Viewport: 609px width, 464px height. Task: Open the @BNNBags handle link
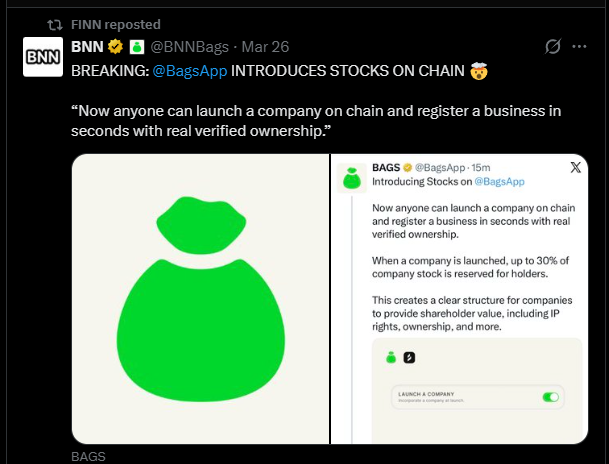(x=191, y=47)
